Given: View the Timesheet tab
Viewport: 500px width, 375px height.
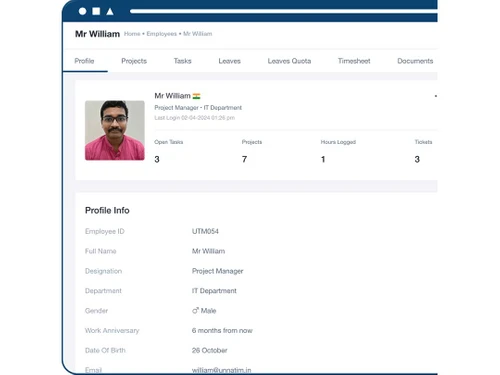Looking at the screenshot, I should tap(354, 61).
